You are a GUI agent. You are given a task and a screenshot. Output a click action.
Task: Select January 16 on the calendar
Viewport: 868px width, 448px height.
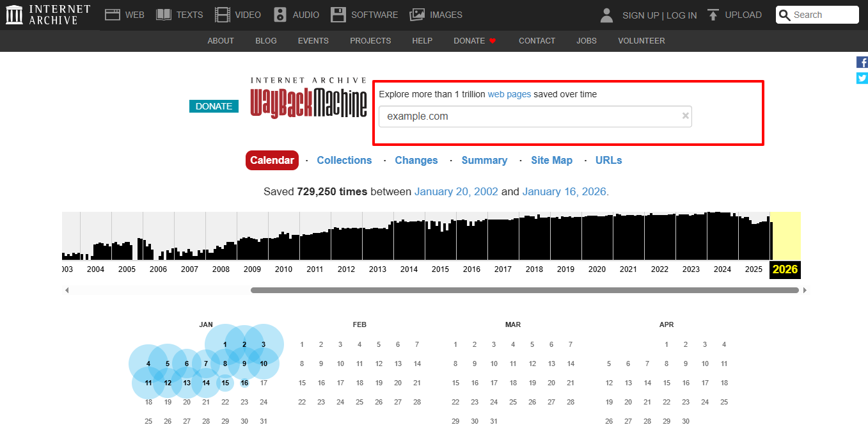(x=244, y=383)
